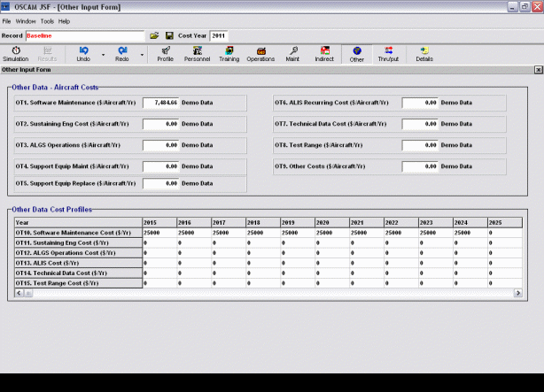The width and height of the screenshot is (544, 392).
Task: Select OT15 Test Range Cost 2019 cell
Action: click(x=298, y=283)
